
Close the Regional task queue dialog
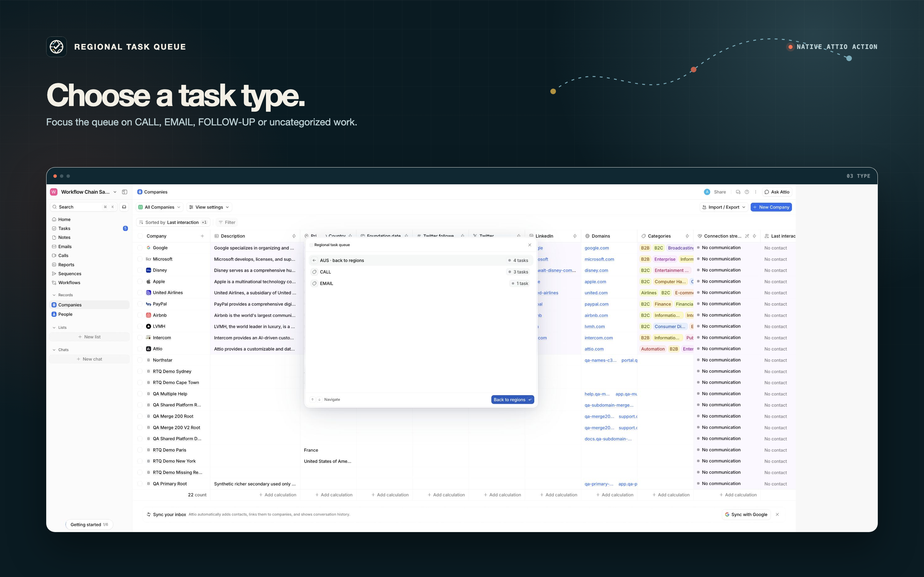pos(529,245)
